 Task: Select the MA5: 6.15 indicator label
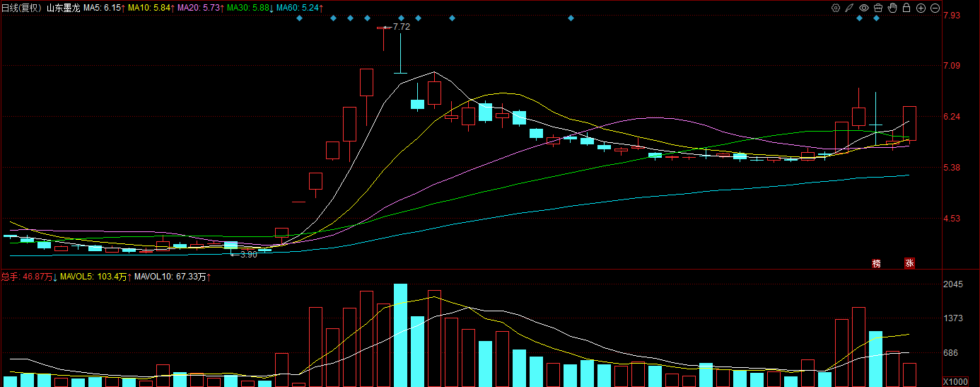[x=105, y=8]
